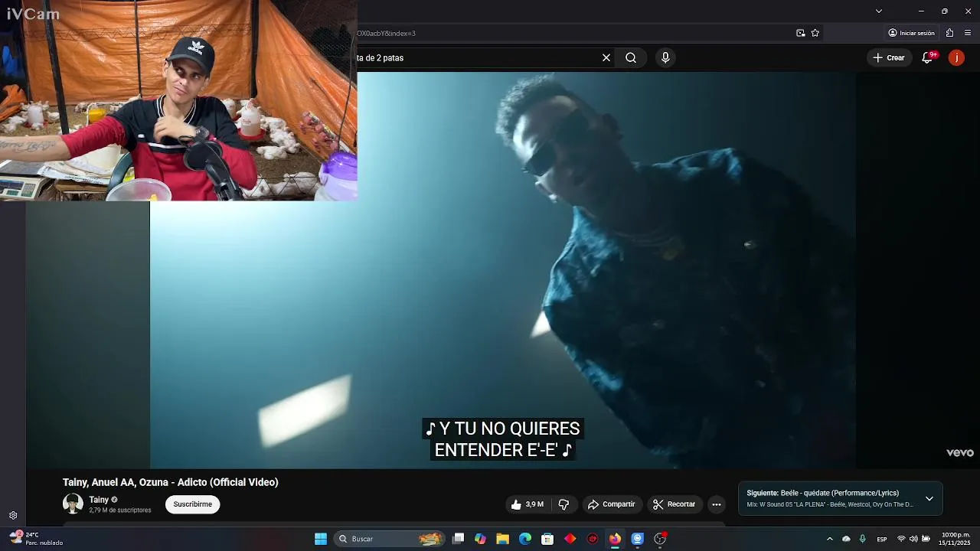The height and width of the screenshot is (551, 980).
Task: Click the OneDrive cloud tray icon
Action: (846, 539)
